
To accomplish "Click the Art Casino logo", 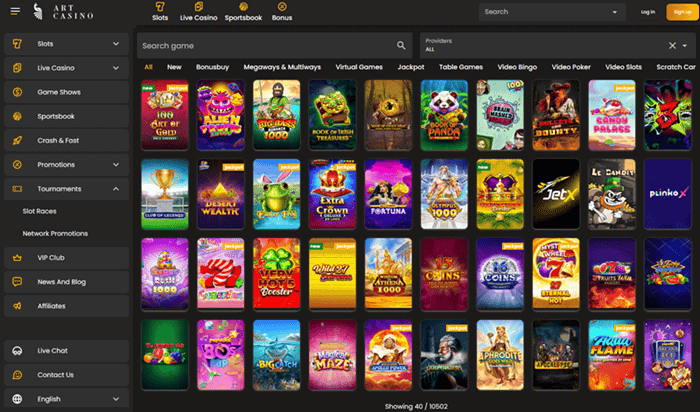I will click(63, 12).
